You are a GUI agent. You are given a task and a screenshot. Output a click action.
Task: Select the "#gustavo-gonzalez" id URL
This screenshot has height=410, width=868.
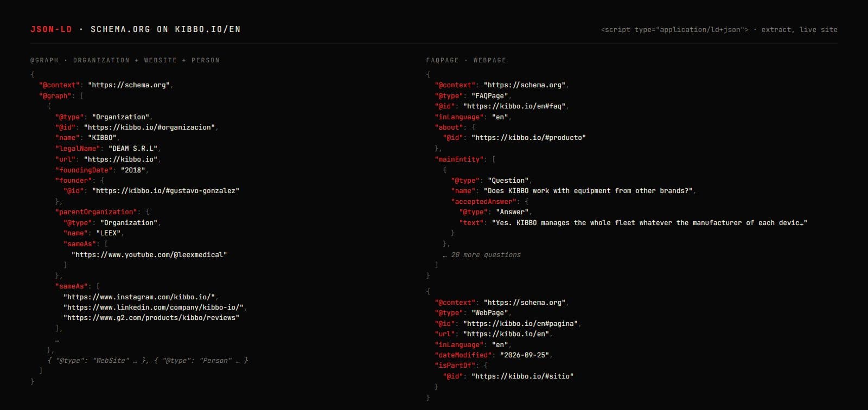[x=165, y=191]
